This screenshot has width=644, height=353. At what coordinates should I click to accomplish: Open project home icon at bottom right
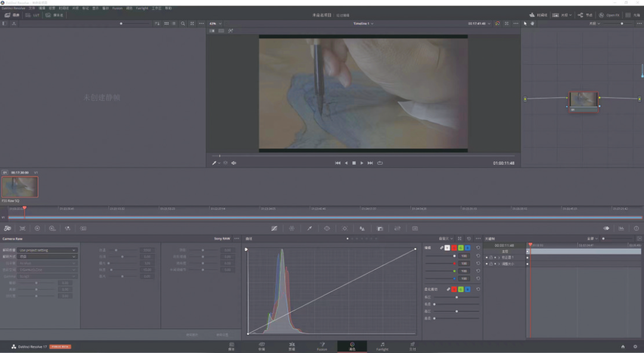click(623, 347)
